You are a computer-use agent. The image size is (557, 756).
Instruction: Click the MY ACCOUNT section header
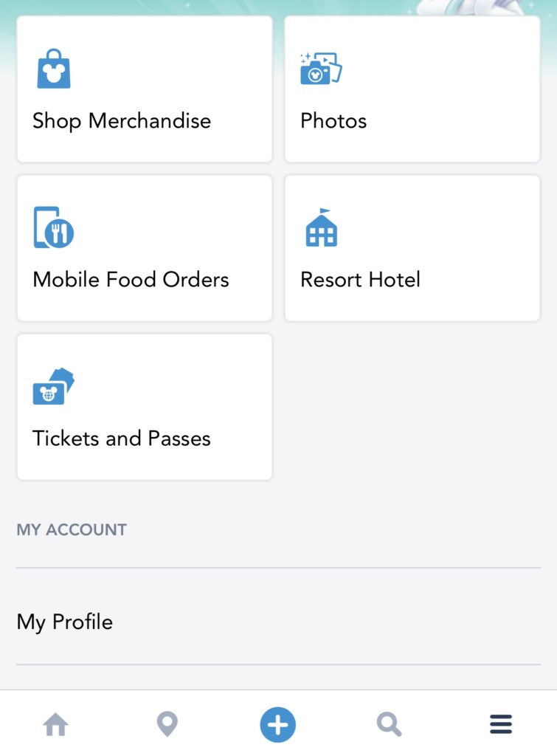pyautogui.click(x=72, y=529)
